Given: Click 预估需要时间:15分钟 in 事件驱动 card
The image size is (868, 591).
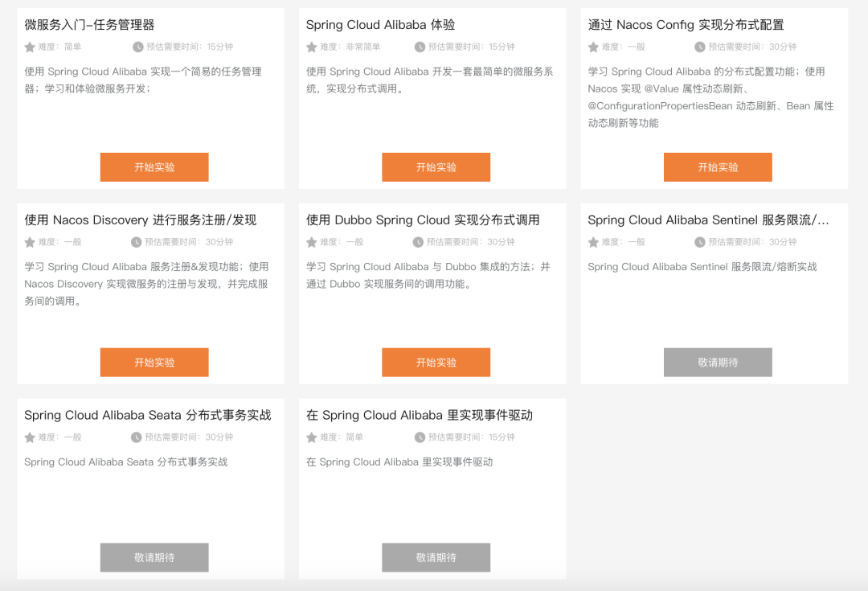Looking at the screenshot, I should [x=471, y=437].
